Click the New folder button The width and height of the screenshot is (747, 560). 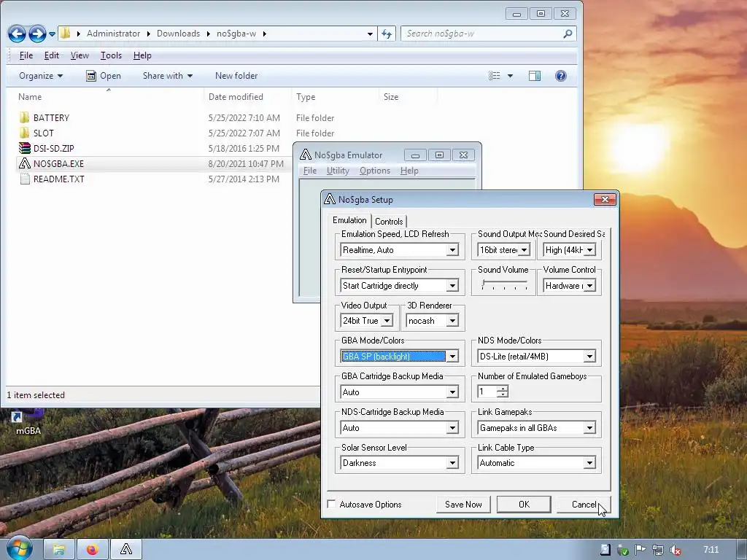tap(236, 76)
